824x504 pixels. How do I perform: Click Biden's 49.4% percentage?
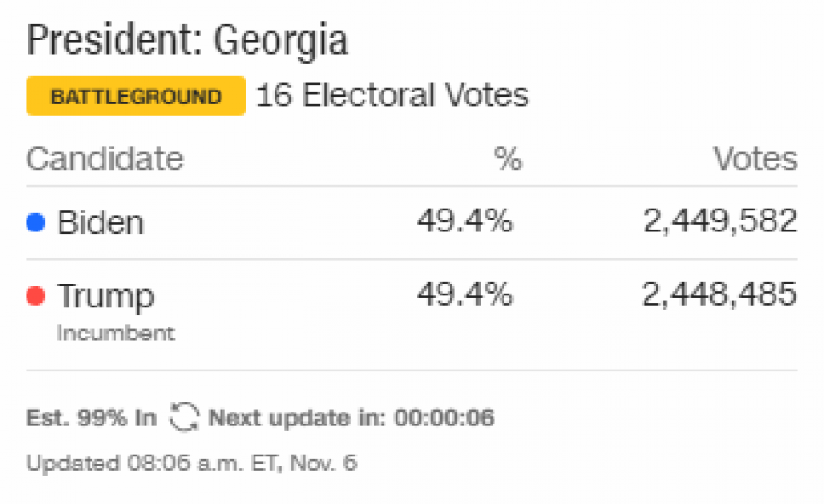point(464,220)
